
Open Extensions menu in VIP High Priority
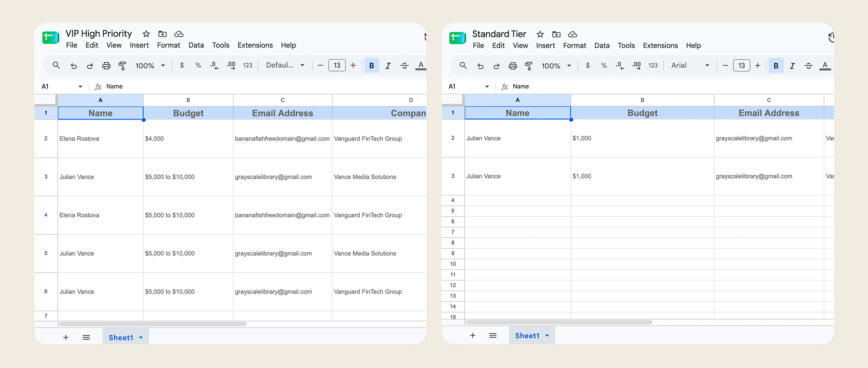point(255,45)
